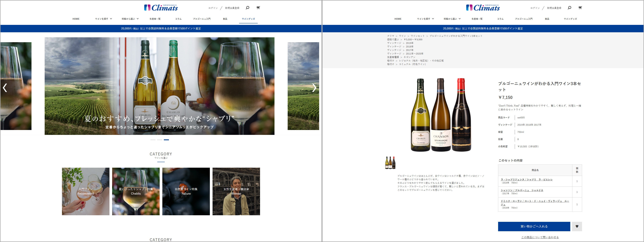The image size is (644, 242).
Task: Open the shopping cart in right page header
Action: (580, 8)
